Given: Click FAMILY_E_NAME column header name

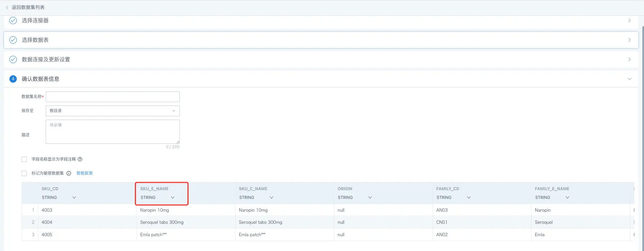Looking at the screenshot, I should tap(552, 189).
